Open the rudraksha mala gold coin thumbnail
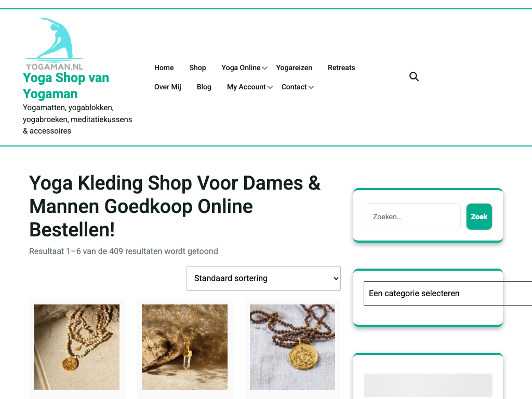The width and height of the screenshot is (532, 399). 292,347
